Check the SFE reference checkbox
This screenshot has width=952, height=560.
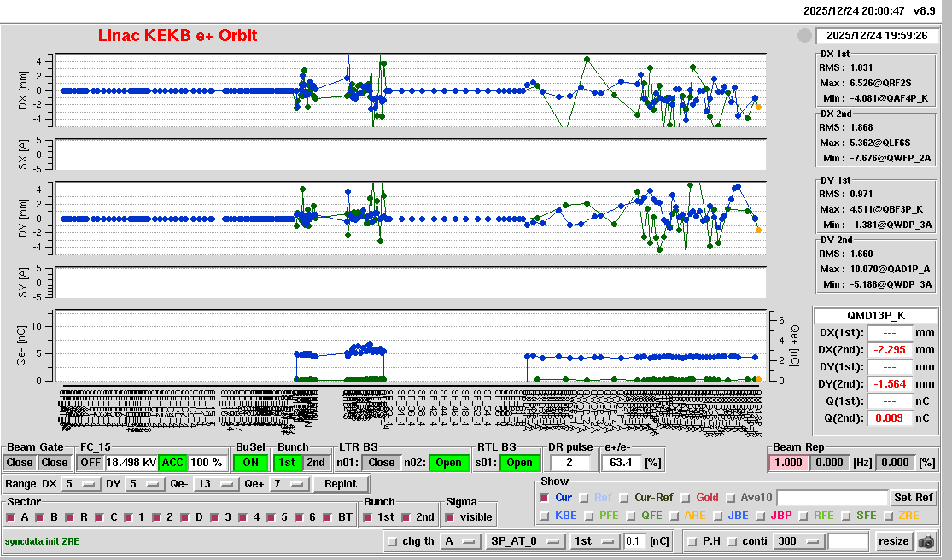pos(846,516)
